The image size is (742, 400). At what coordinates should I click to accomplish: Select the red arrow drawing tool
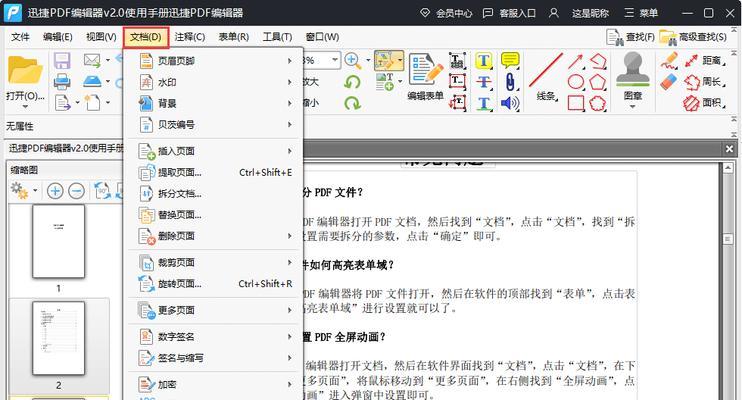[x=575, y=61]
